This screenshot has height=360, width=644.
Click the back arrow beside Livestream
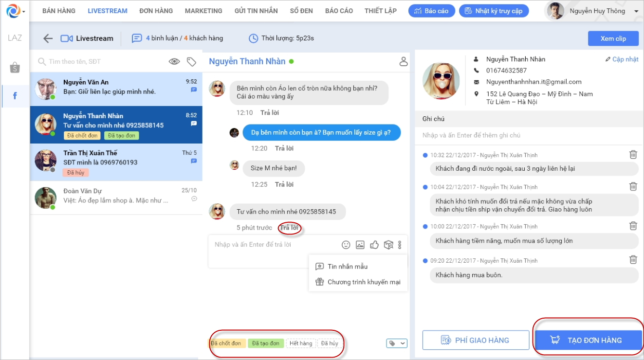tap(48, 38)
